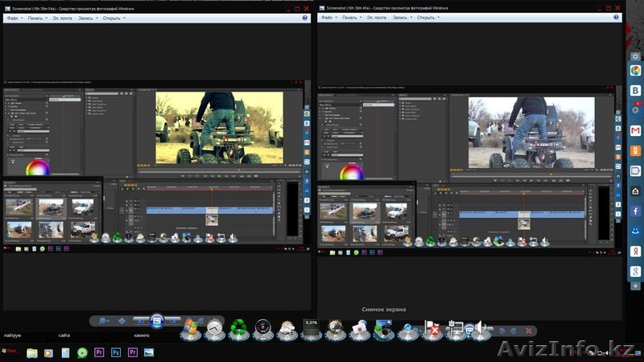This screenshot has width=644, height=362.
Task: Click Эл. почта in right viewer menu
Action: pyautogui.click(x=374, y=17)
